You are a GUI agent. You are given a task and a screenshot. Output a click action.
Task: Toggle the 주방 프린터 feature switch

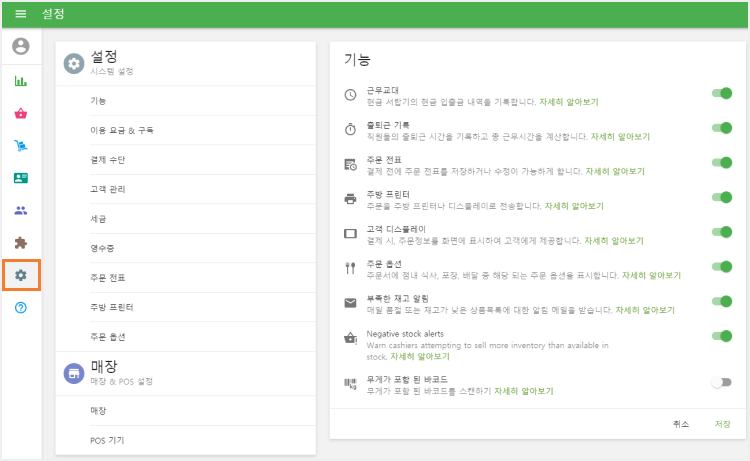coord(721,198)
